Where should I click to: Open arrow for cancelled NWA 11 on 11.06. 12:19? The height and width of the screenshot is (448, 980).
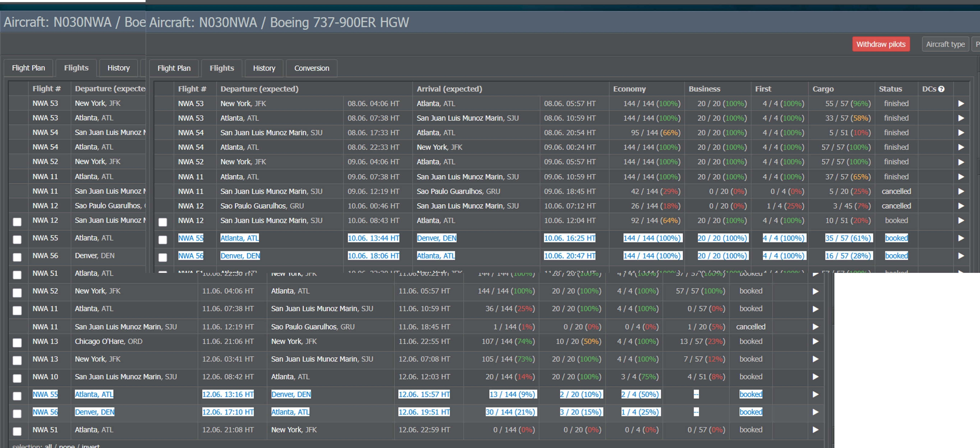(815, 327)
